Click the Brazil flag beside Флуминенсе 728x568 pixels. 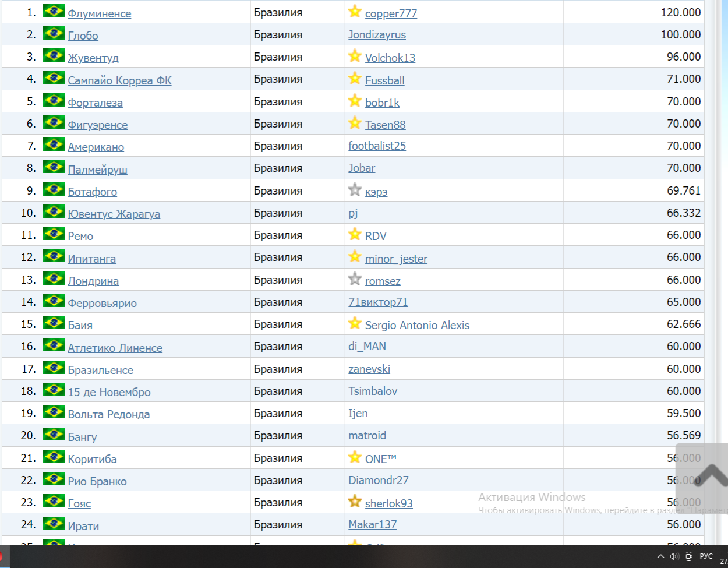(x=54, y=11)
